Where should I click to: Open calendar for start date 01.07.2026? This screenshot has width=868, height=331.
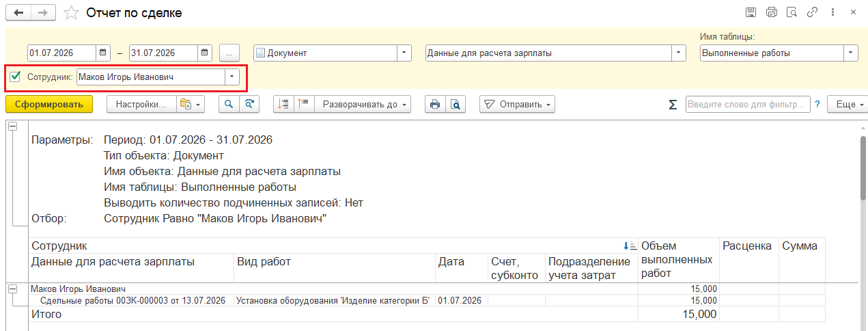click(x=102, y=53)
